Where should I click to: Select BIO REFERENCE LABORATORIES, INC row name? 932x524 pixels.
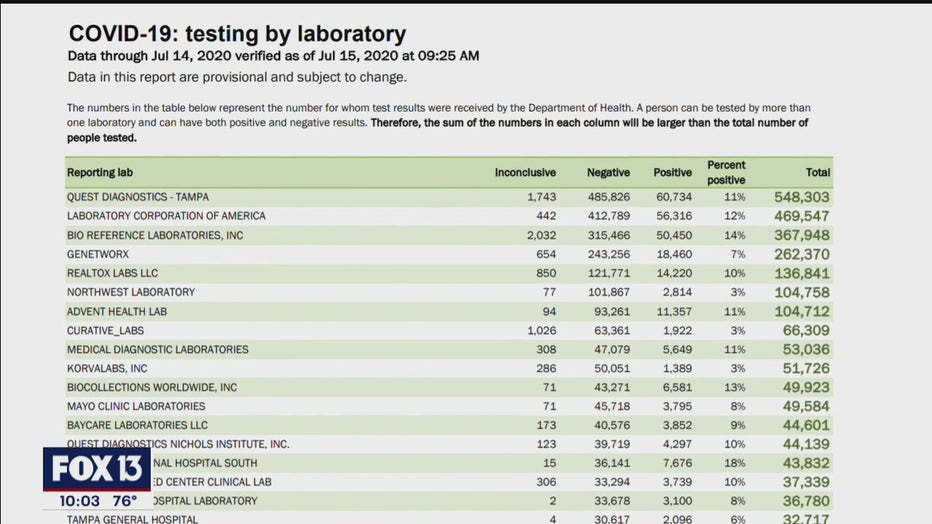pyautogui.click(x=155, y=235)
